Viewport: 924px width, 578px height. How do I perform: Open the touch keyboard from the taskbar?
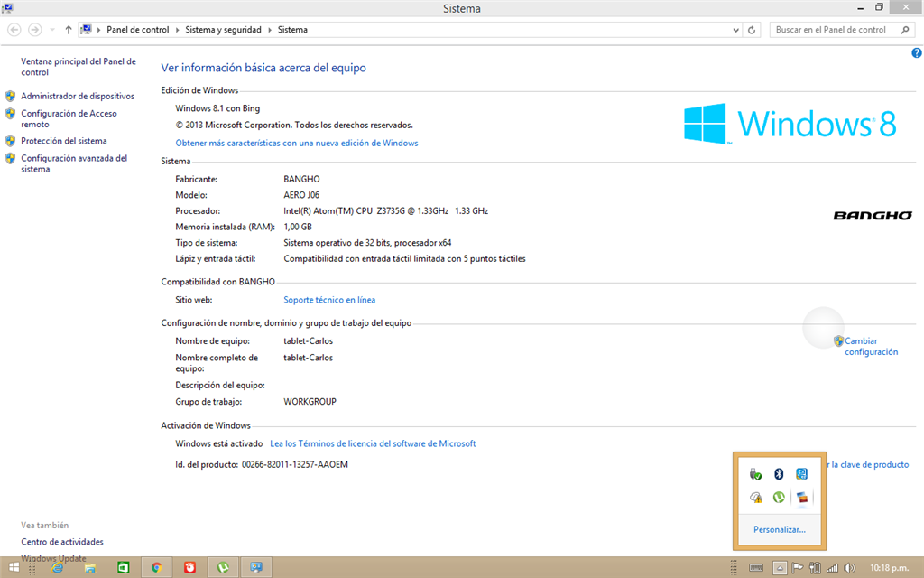coord(756,568)
